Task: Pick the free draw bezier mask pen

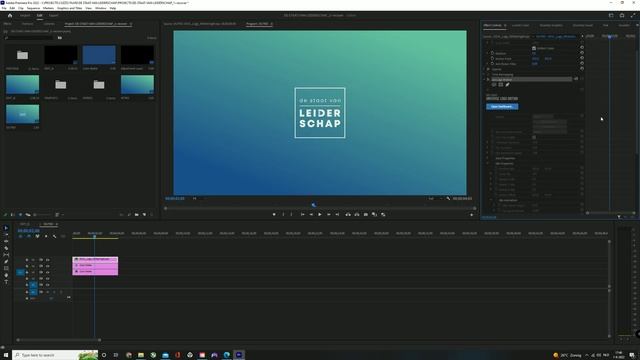Action: 507,84
